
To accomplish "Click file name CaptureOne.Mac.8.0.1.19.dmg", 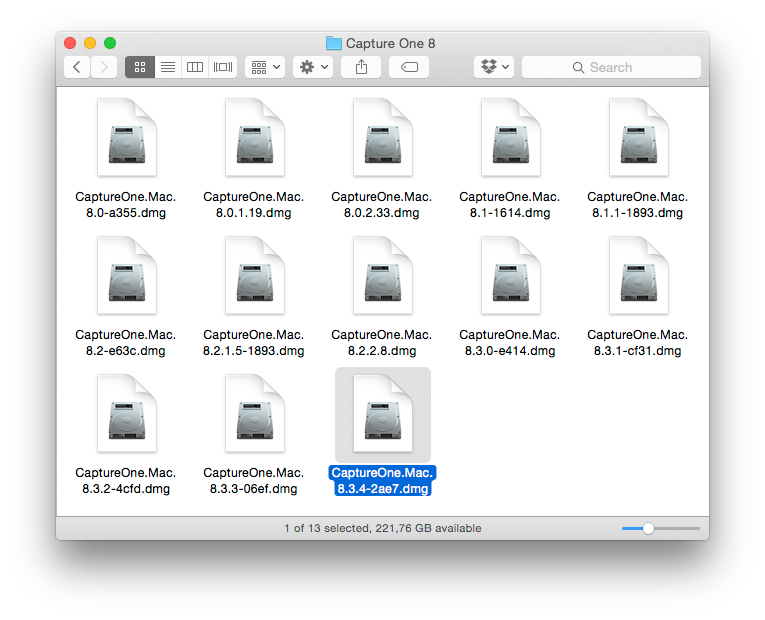I will [254, 205].
